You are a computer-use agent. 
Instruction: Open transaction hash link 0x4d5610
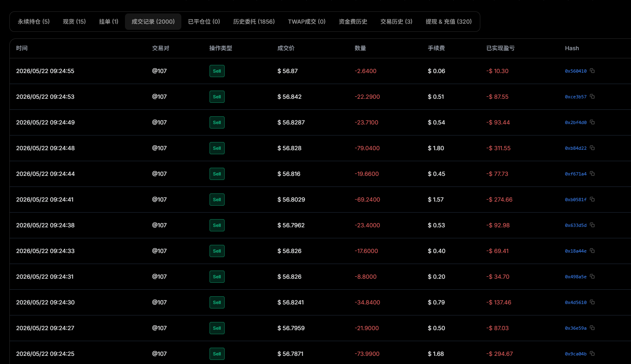(x=575, y=302)
